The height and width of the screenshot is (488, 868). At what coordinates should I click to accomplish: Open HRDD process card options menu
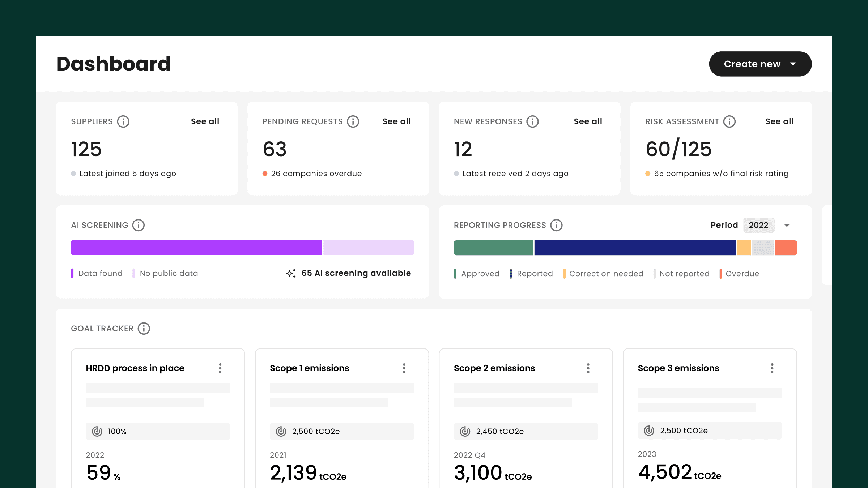[220, 368]
